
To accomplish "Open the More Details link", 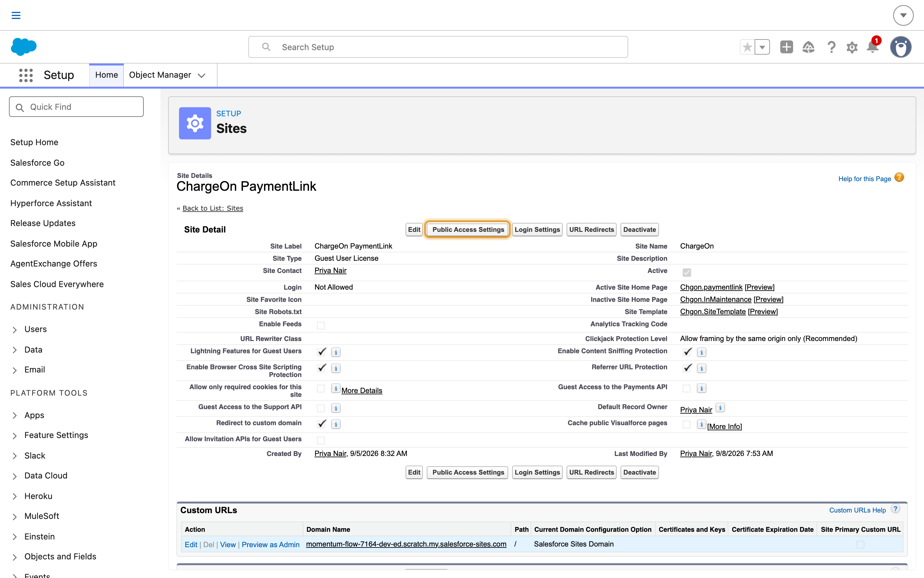I will 362,390.
